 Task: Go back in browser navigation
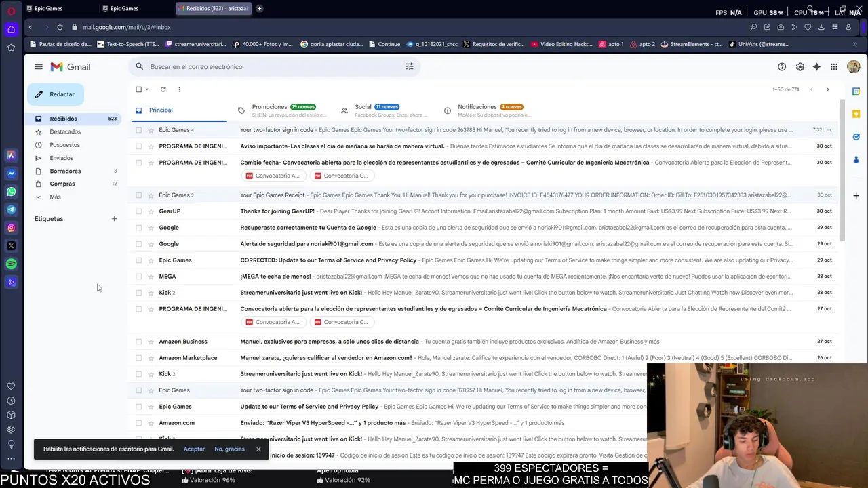[30, 27]
